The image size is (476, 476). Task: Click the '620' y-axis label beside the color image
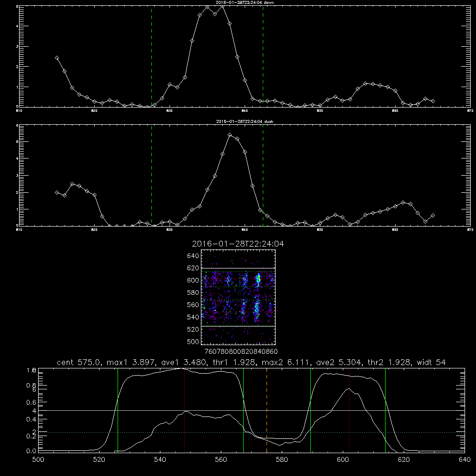pyautogui.click(x=193, y=268)
